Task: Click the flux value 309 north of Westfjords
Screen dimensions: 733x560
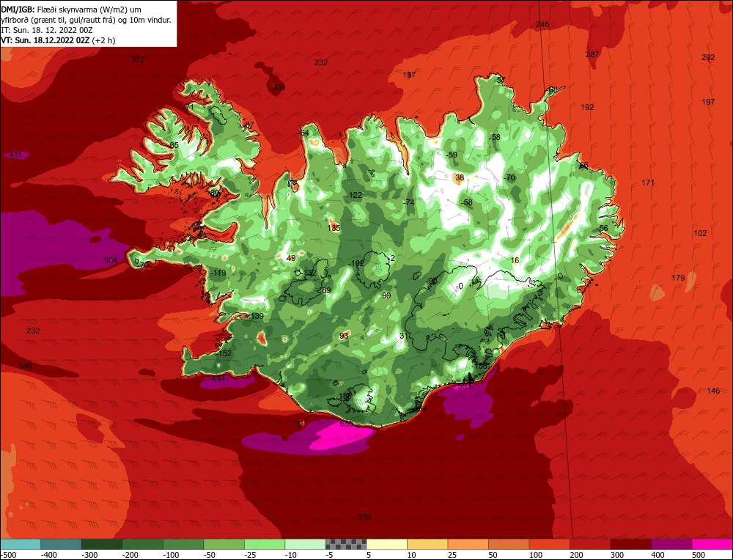Action: tap(278, 87)
